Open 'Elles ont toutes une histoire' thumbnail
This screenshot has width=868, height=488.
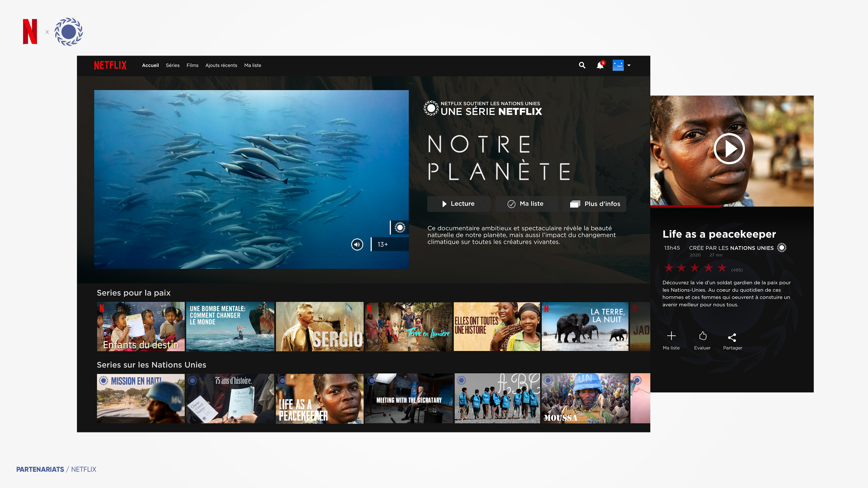tap(497, 327)
